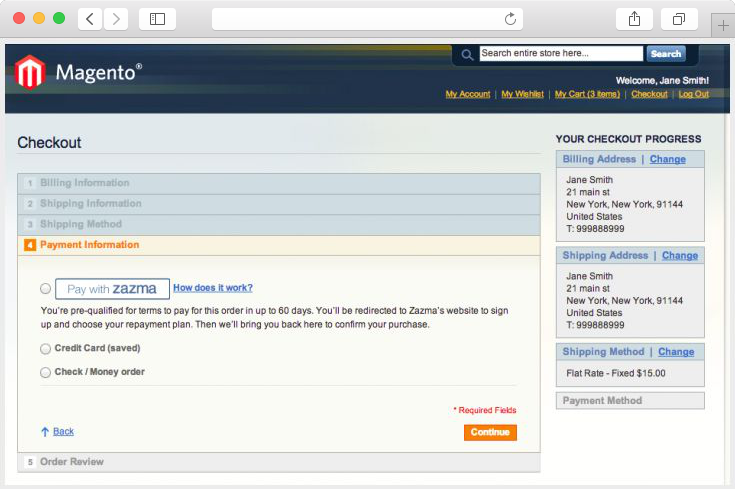Click the Welcome, Jane Smith! text
The height and width of the screenshot is (489, 735).
[x=662, y=81]
